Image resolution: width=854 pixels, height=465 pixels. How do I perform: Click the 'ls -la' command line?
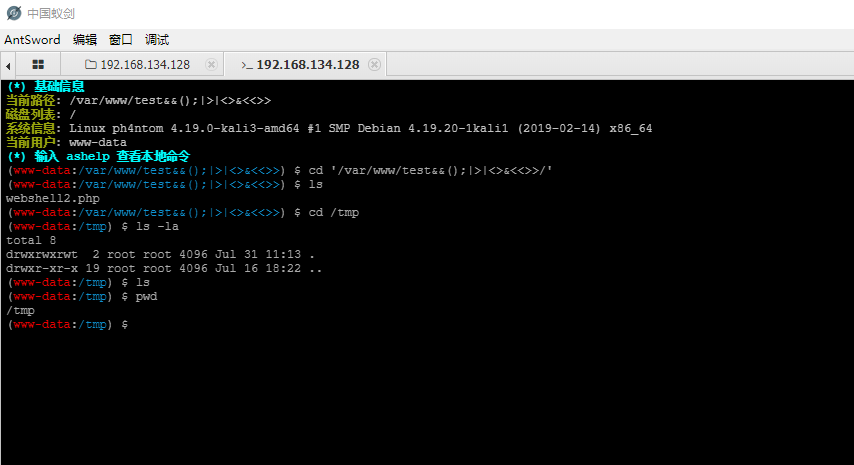coord(93,227)
